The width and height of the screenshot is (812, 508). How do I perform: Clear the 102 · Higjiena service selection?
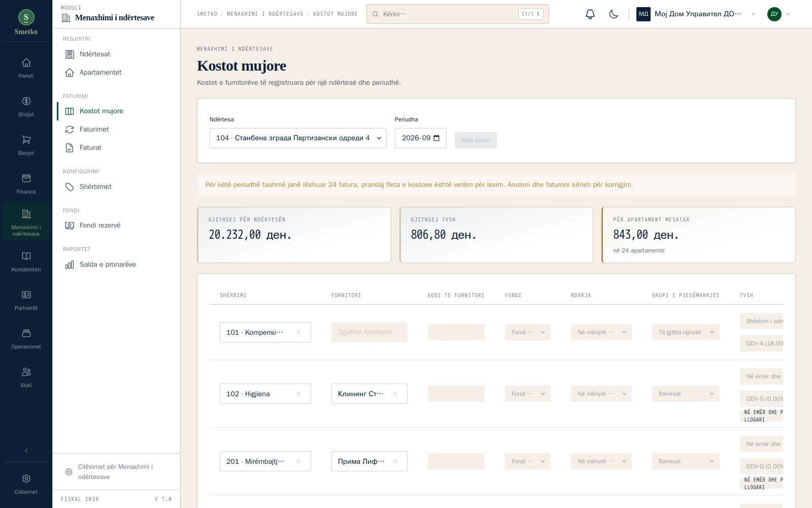pyautogui.click(x=298, y=394)
